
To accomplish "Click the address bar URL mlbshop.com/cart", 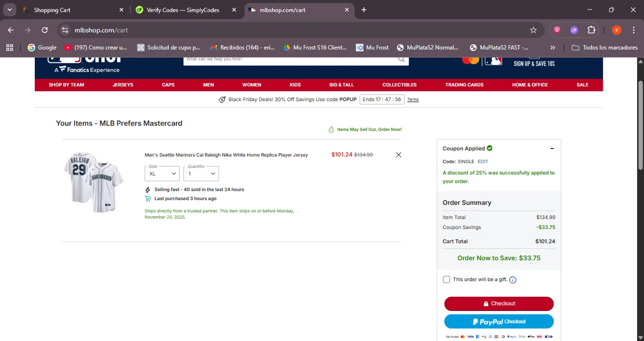I will coord(101,30).
